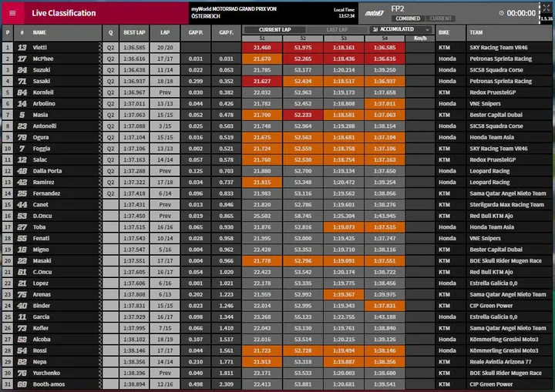
Task: Open row options dots for Binder
Action: pos(99,306)
